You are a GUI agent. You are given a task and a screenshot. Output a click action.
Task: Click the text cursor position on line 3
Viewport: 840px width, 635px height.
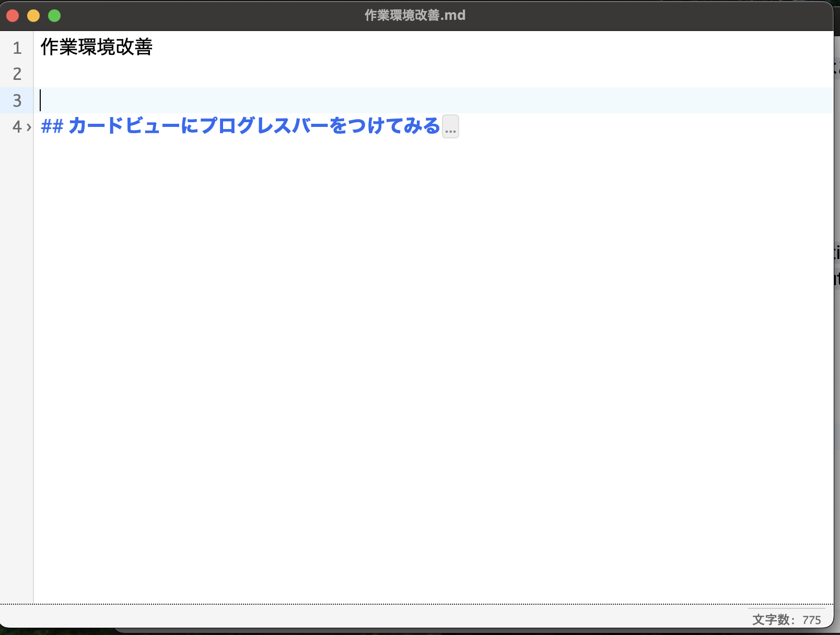(40, 101)
